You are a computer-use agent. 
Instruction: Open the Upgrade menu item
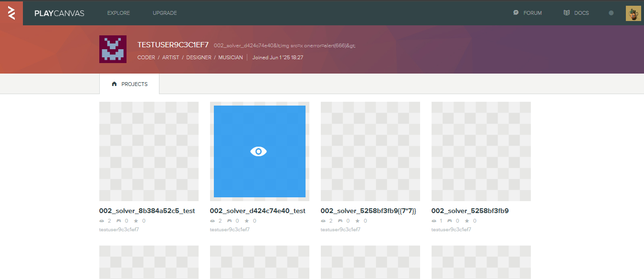(165, 13)
